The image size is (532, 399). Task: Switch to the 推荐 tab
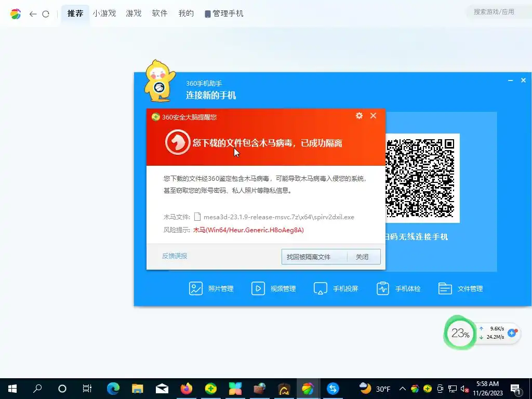[x=75, y=14]
